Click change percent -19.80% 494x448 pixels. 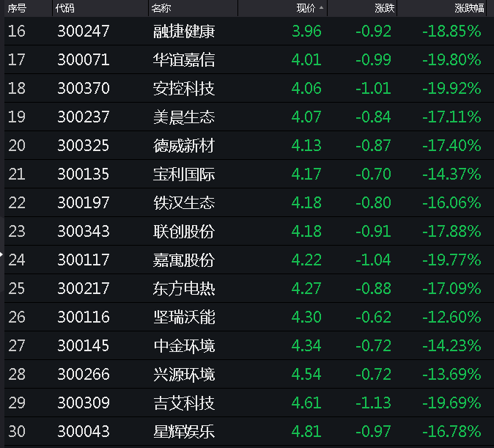coord(451,60)
